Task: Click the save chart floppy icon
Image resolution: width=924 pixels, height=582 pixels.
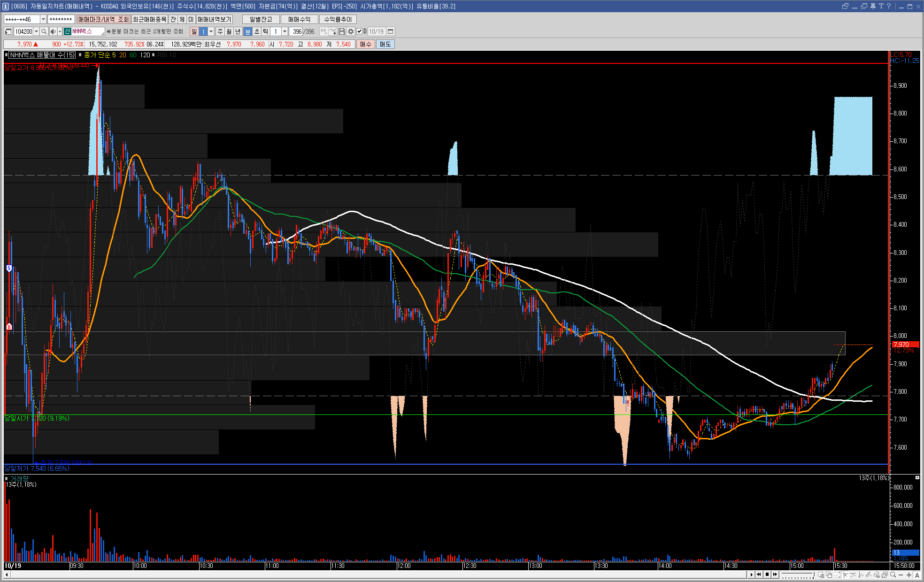Action: click(342, 31)
